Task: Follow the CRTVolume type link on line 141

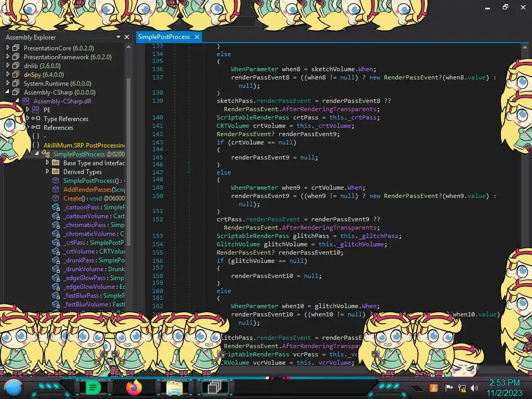Action: click(x=233, y=126)
